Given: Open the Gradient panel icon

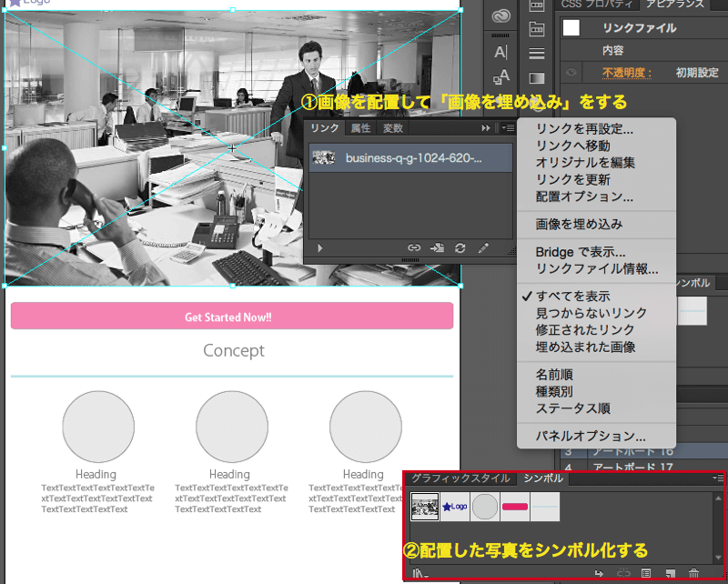Looking at the screenshot, I should 537,78.
